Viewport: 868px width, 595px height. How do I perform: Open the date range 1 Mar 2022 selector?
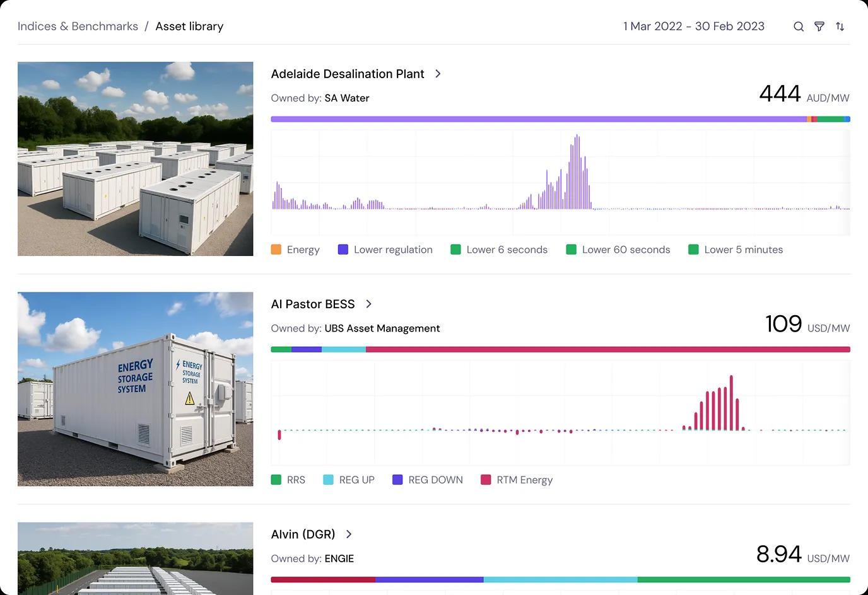click(693, 26)
